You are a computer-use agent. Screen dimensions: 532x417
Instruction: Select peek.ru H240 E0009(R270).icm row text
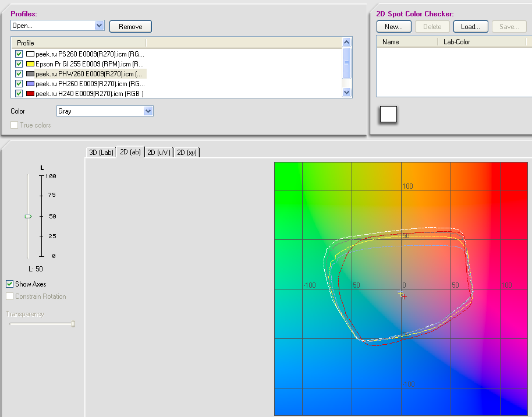pyautogui.click(x=90, y=93)
